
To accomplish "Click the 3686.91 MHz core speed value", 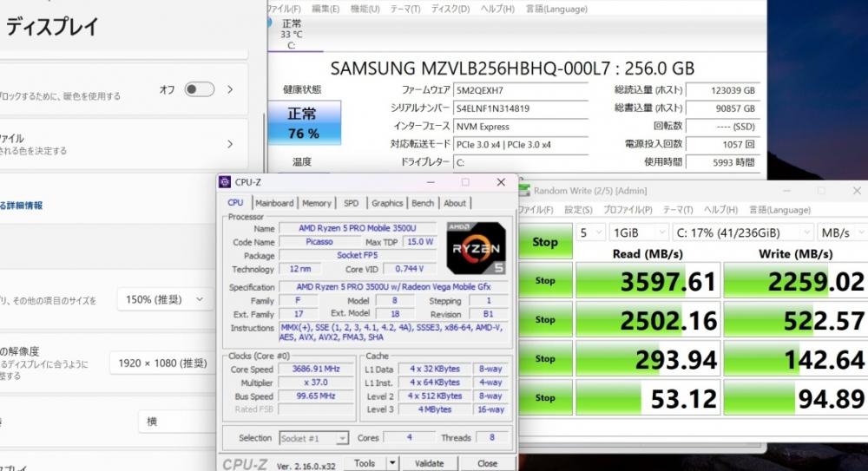I will click(316, 369).
